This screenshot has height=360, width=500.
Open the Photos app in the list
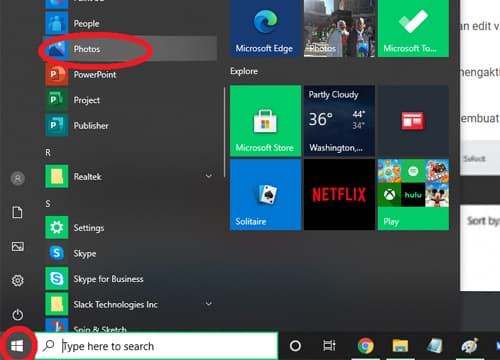(131, 49)
